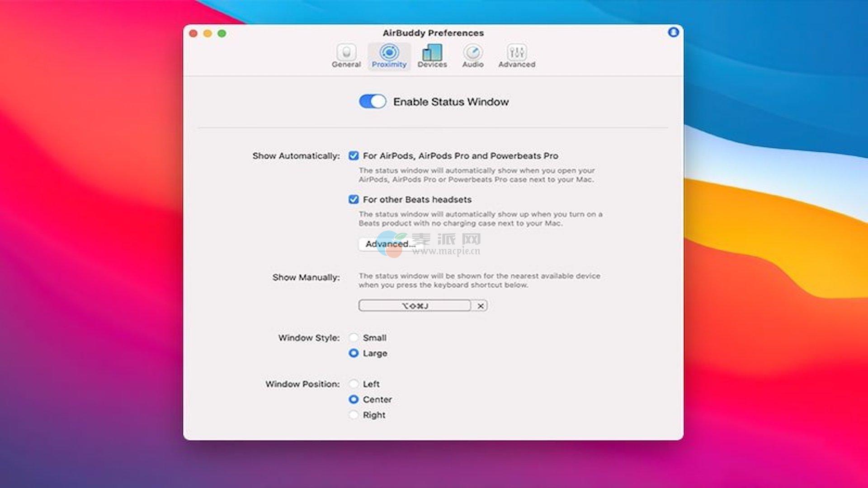
Task: Select Large window style
Action: 354,353
